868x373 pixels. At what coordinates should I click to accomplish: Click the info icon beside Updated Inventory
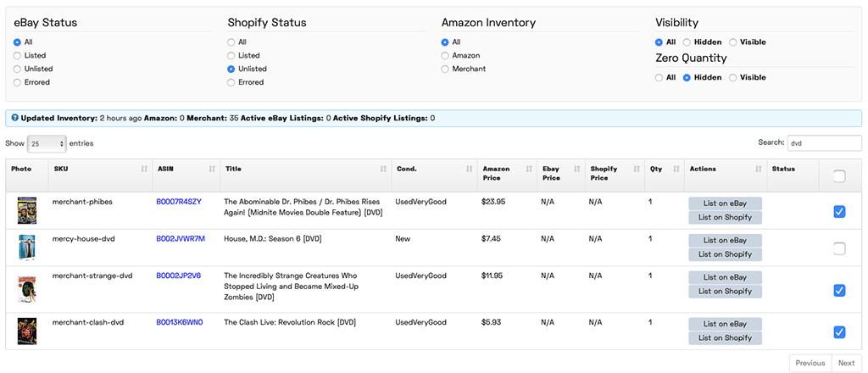[15, 118]
